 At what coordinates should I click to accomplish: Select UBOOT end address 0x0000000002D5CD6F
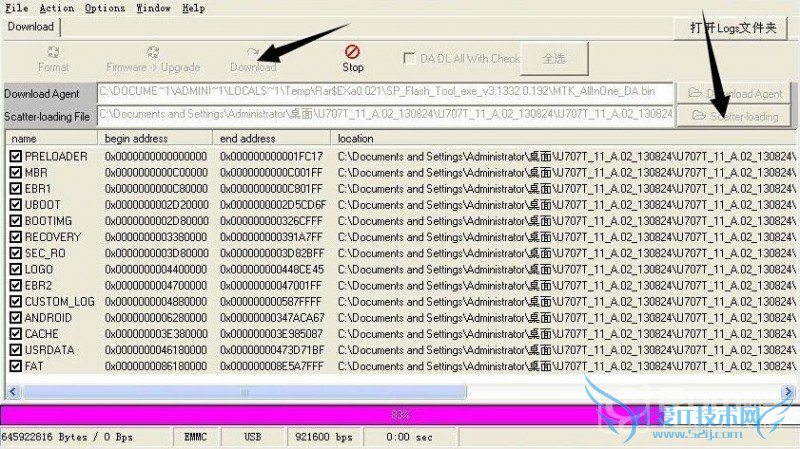pos(273,205)
